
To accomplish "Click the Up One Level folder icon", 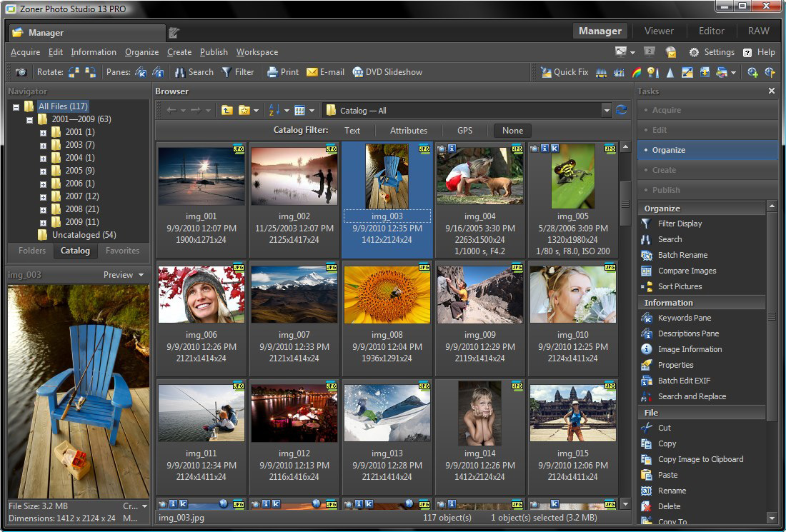I will coord(227,110).
